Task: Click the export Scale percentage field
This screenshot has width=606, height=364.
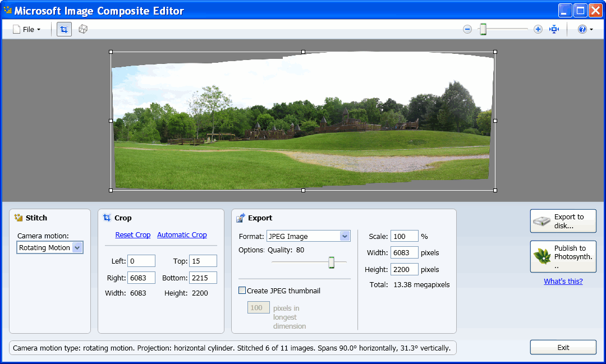Action: 404,236
